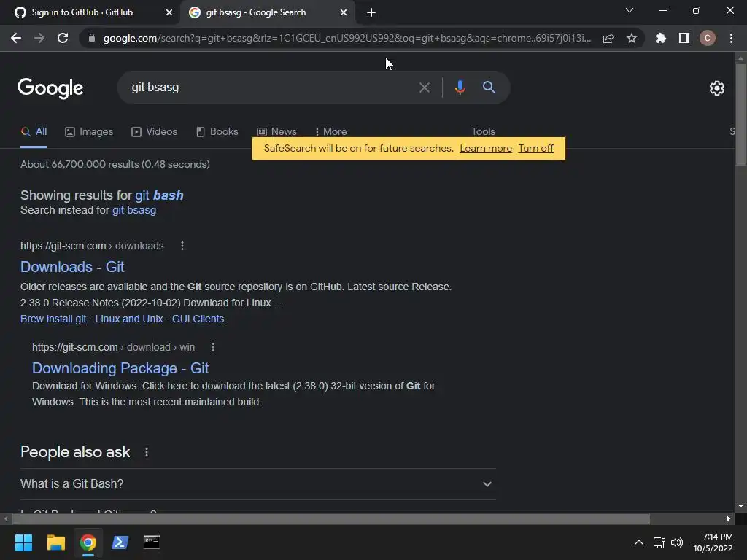Viewport: 747px width, 560px height.
Task: Open the Brew install git sitelink
Action: pyautogui.click(x=53, y=319)
